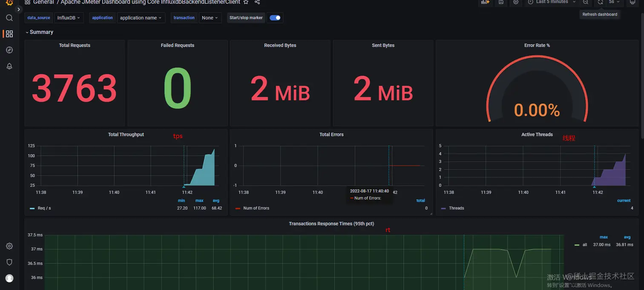Open Received Bytes panel title menu

click(x=280, y=45)
